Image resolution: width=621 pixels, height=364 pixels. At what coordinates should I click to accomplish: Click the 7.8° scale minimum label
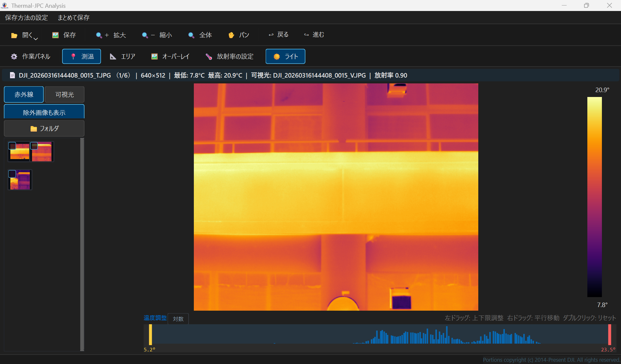point(602,305)
